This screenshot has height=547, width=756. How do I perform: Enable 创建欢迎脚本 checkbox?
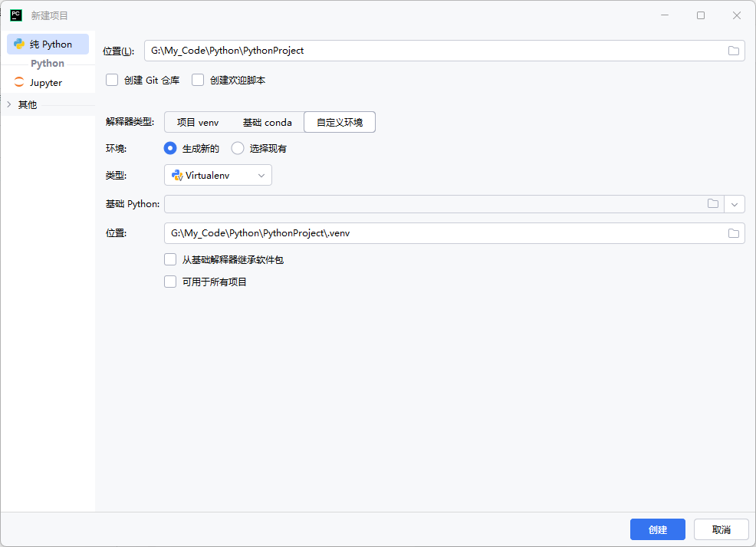(x=198, y=80)
